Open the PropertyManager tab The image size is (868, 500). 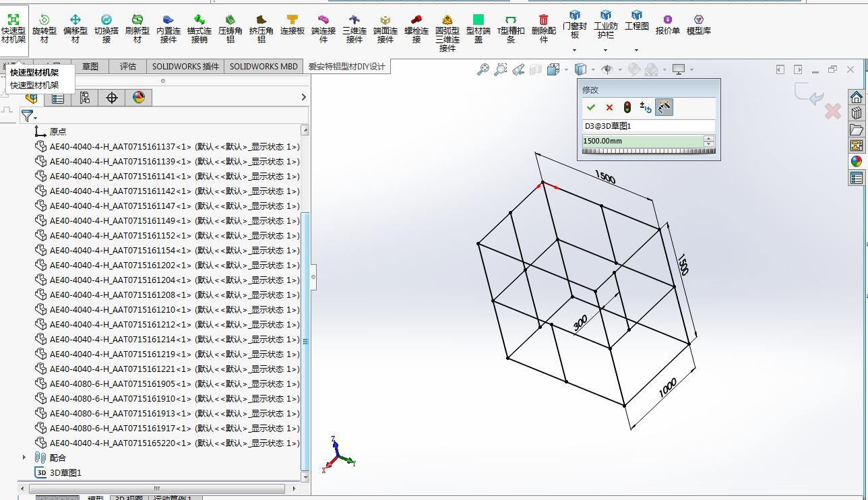coord(58,98)
